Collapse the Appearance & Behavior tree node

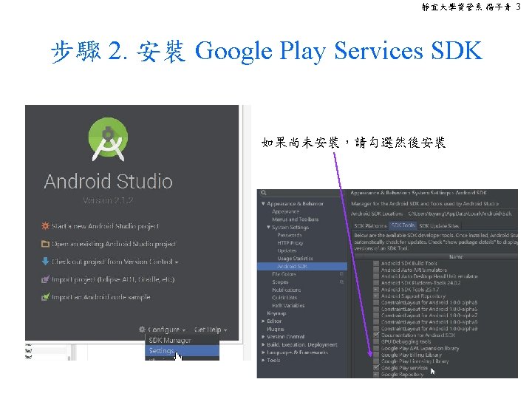[x=263, y=204]
